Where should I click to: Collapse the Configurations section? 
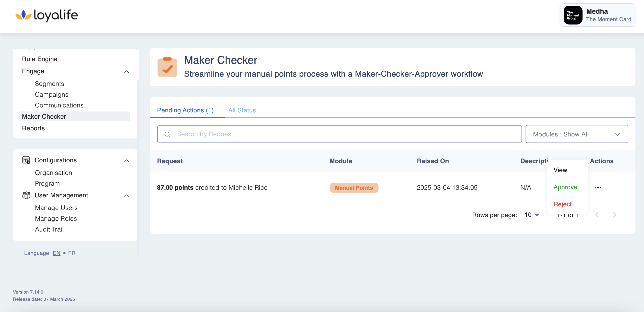tap(127, 160)
